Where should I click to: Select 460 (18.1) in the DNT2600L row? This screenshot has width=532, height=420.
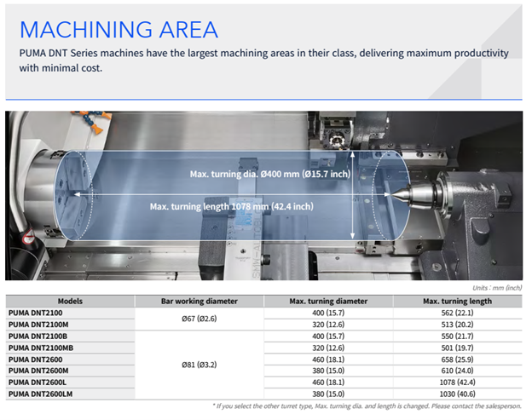click(328, 383)
